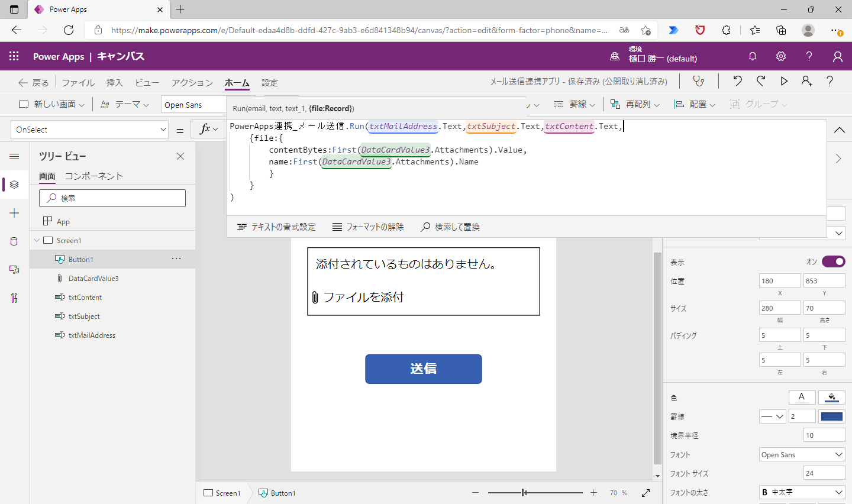
Task: Open the hamburger menu in left rail
Action: (14, 156)
